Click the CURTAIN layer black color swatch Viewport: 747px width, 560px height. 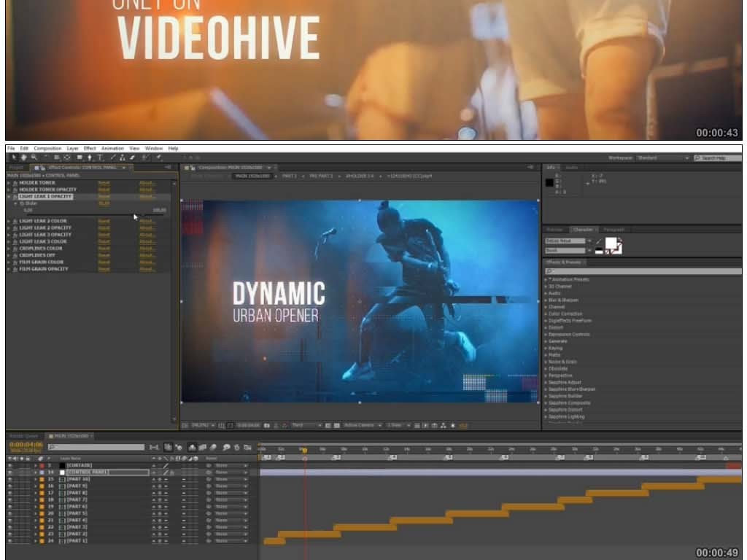62,465
